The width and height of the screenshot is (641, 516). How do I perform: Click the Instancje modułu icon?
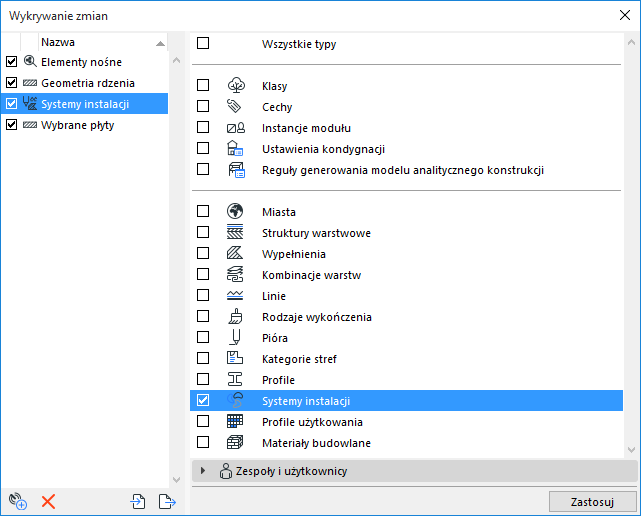click(x=236, y=128)
